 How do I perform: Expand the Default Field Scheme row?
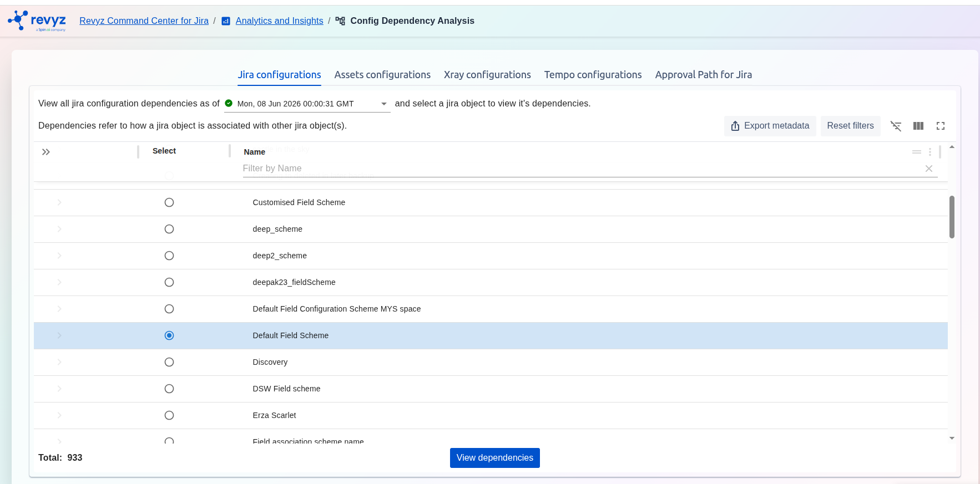(x=59, y=335)
